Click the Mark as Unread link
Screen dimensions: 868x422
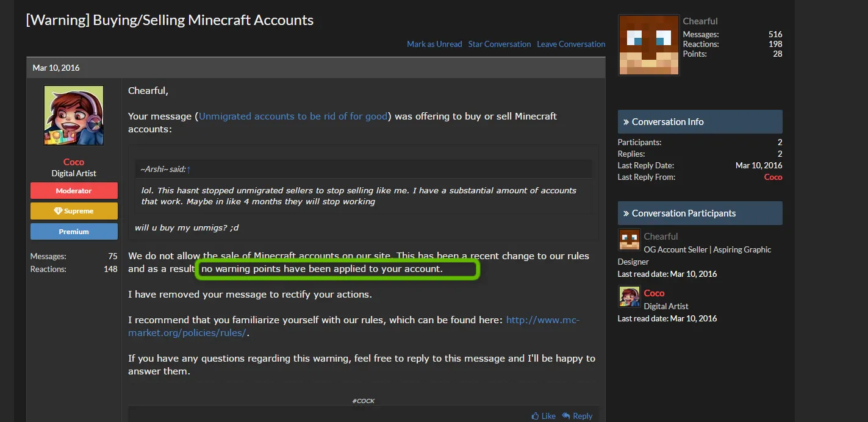(434, 44)
